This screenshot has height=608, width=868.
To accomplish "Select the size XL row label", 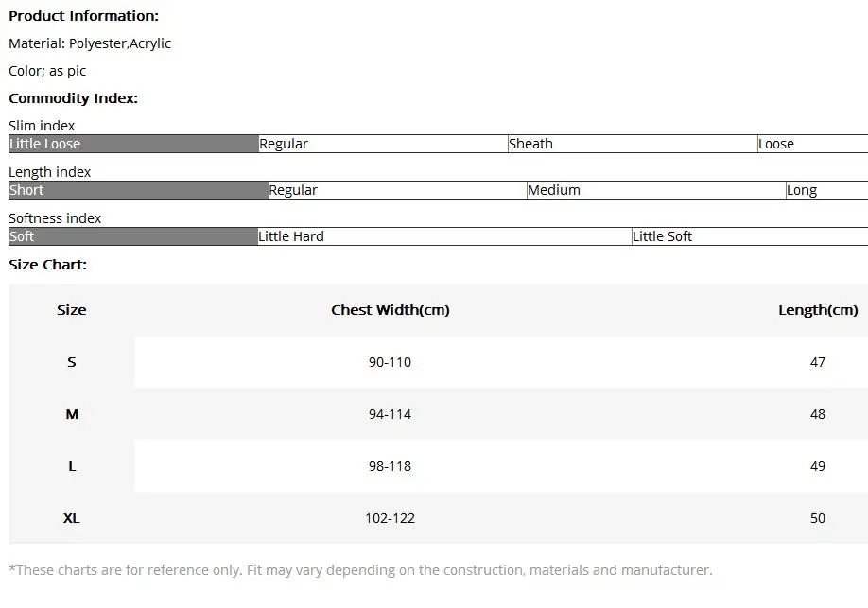I will (72, 518).
